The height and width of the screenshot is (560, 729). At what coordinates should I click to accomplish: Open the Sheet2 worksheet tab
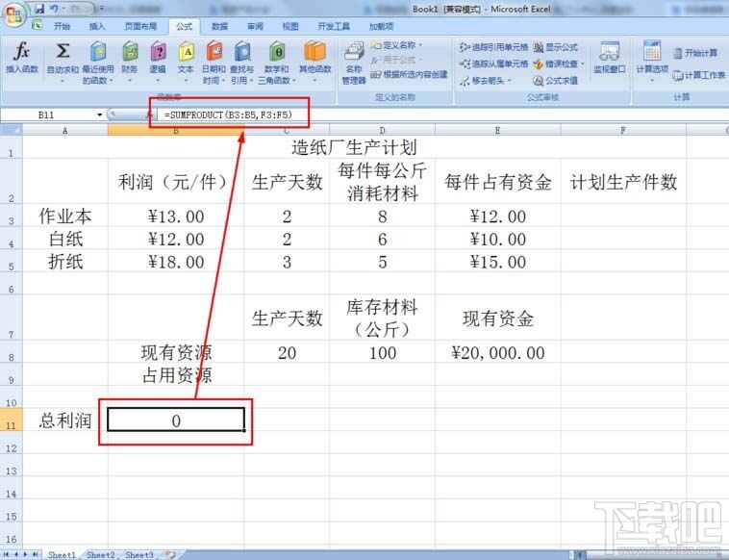point(100,554)
